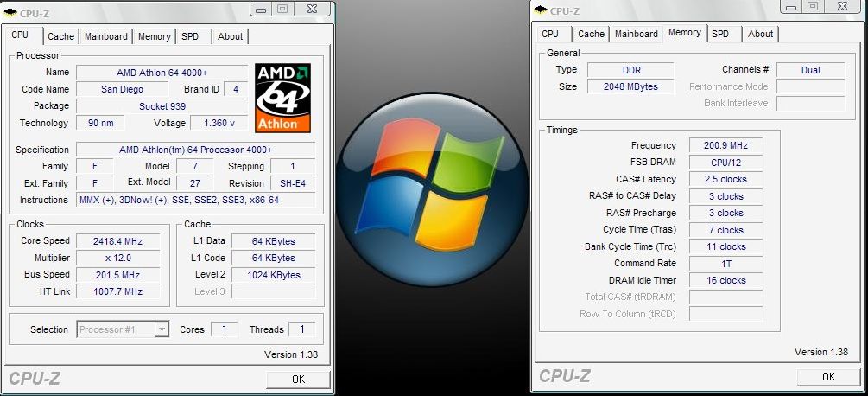Click the FSB:DRAM value CPU/12
The image size is (868, 396).
(x=725, y=163)
